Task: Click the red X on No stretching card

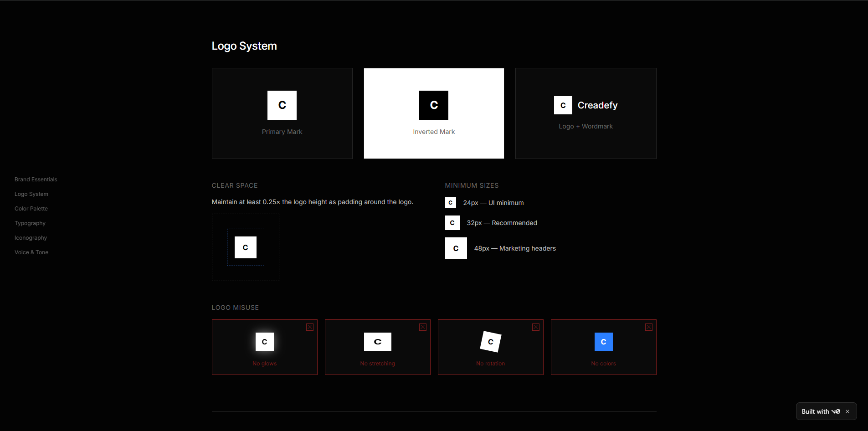Action: 423,327
